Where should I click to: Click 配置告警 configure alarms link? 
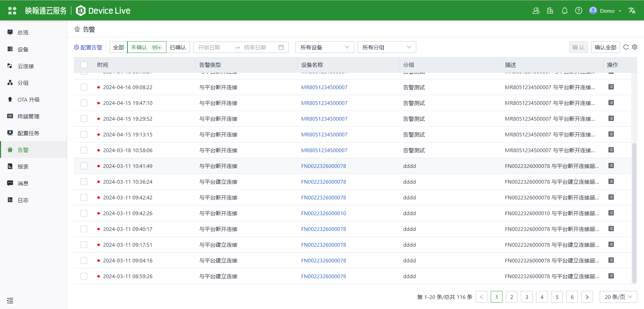pos(88,47)
